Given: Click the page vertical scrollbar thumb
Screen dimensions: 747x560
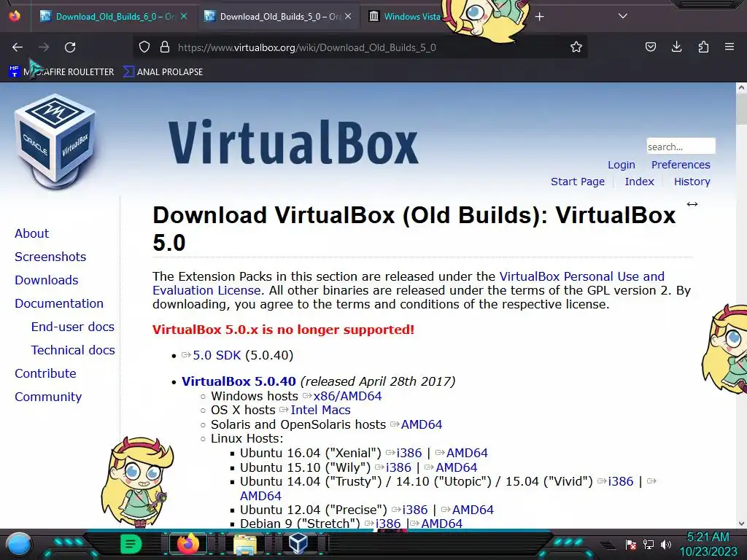Looking at the screenshot, I should click(x=741, y=109).
